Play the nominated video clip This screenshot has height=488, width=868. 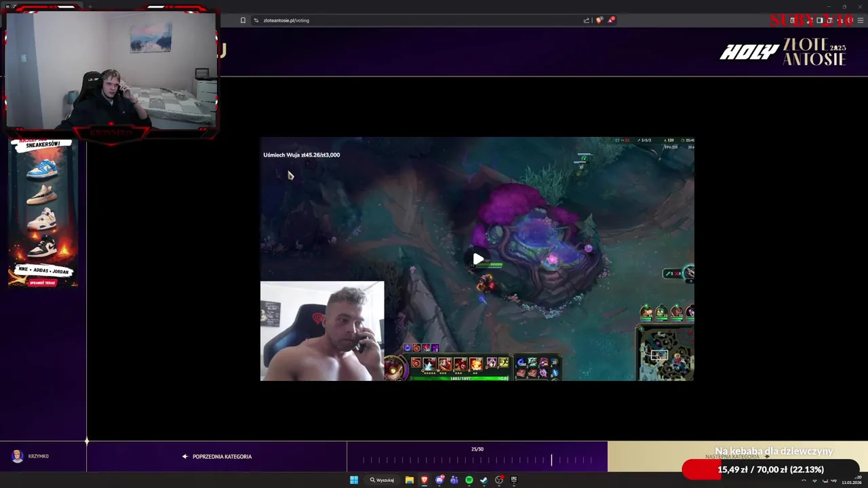(x=478, y=259)
